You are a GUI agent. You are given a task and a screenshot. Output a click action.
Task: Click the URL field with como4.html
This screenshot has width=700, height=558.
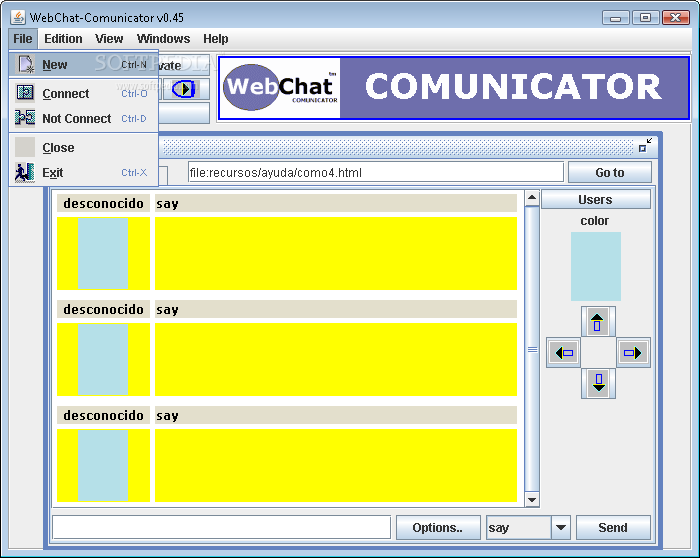(375, 172)
